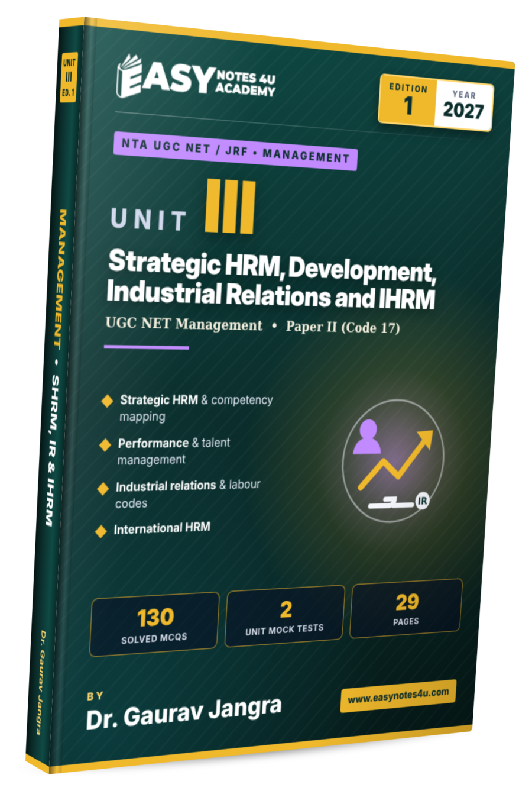This screenshot has width=532, height=794.
Task: Click the Easy Notes 4U Academy logo
Action: tap(196, 76)
